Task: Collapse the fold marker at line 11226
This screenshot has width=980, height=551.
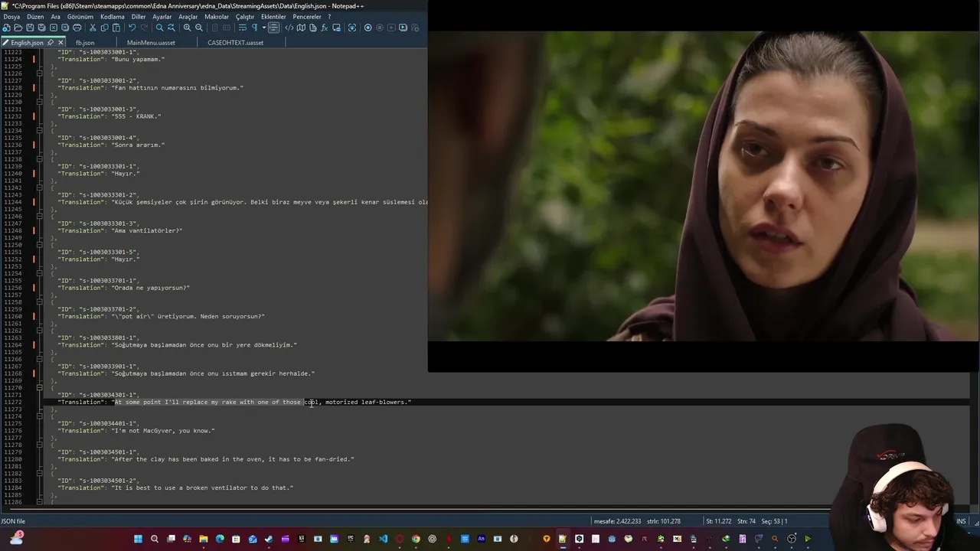Action: pyautogui.click(x=40, y=73)
